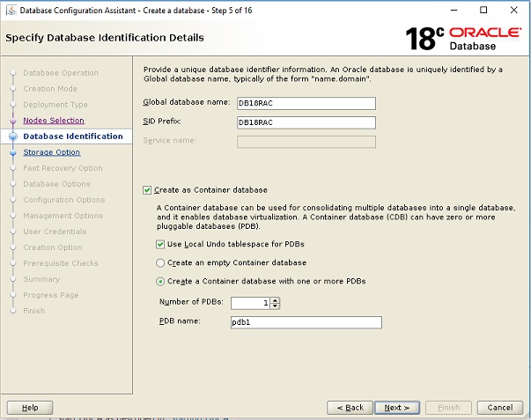Toggle Use Local Undo tablespace for PDBs
The height and width of the screenshot is (420, 531).
(x=160, y=244)
